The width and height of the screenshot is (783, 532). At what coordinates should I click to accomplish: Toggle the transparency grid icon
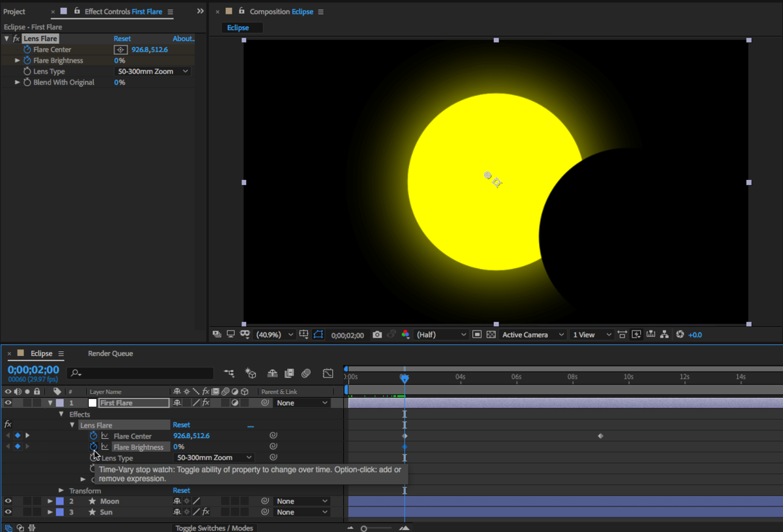491,334
